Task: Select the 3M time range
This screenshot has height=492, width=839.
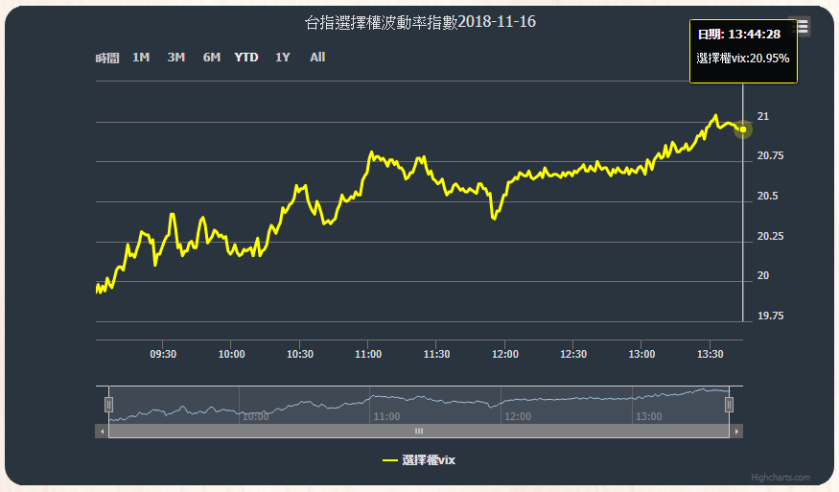Action: (176, 57)
